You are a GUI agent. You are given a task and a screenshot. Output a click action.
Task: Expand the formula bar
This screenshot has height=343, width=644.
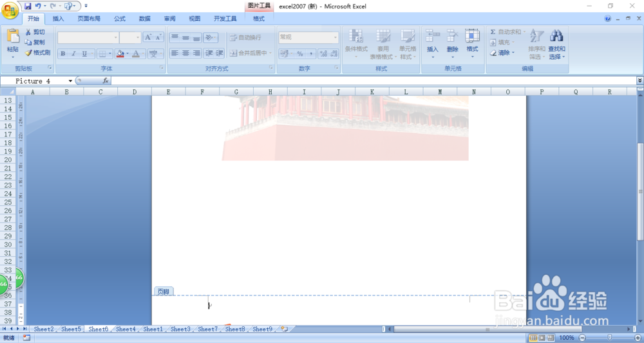pyautogui.click(x=640, y=80)
